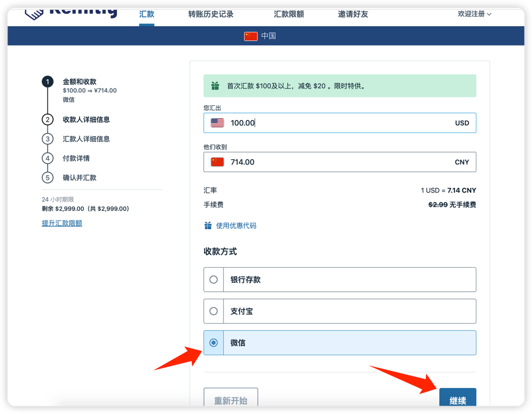Click the 金额和收款 step title

(80, 81)
